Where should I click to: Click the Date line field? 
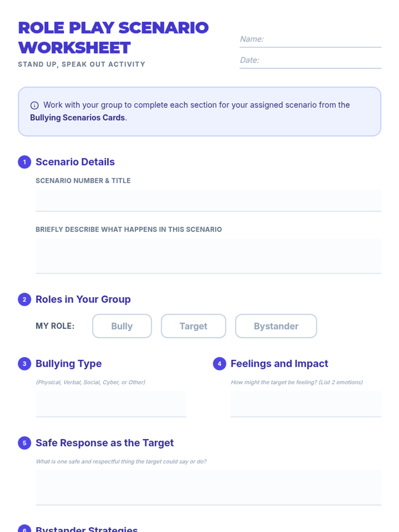click(x=310, y=61)
